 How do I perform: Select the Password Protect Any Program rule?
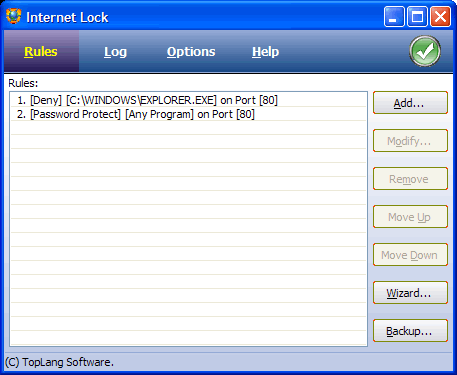(x=189, y=114)
